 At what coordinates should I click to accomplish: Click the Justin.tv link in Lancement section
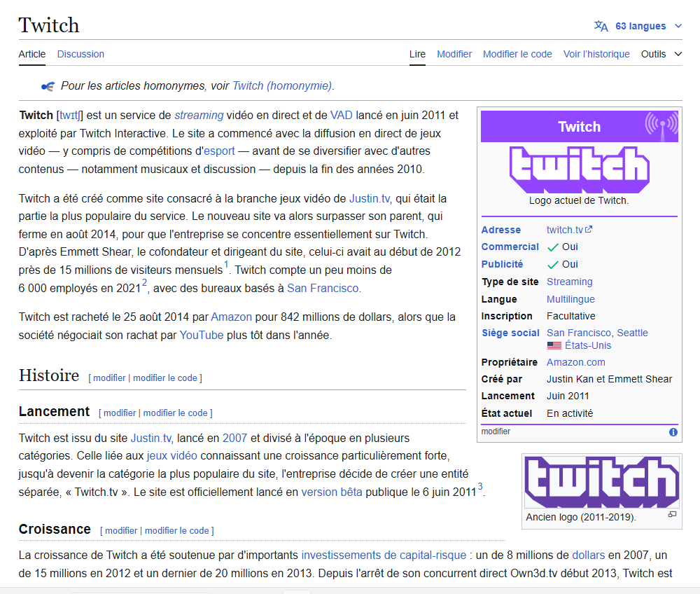tap(151, 438)
